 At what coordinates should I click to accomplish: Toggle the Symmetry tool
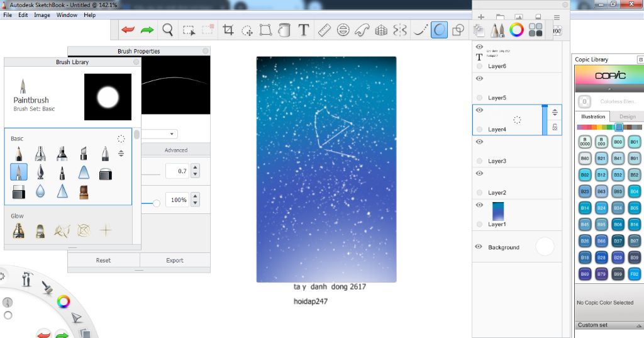tap(400, 30)
